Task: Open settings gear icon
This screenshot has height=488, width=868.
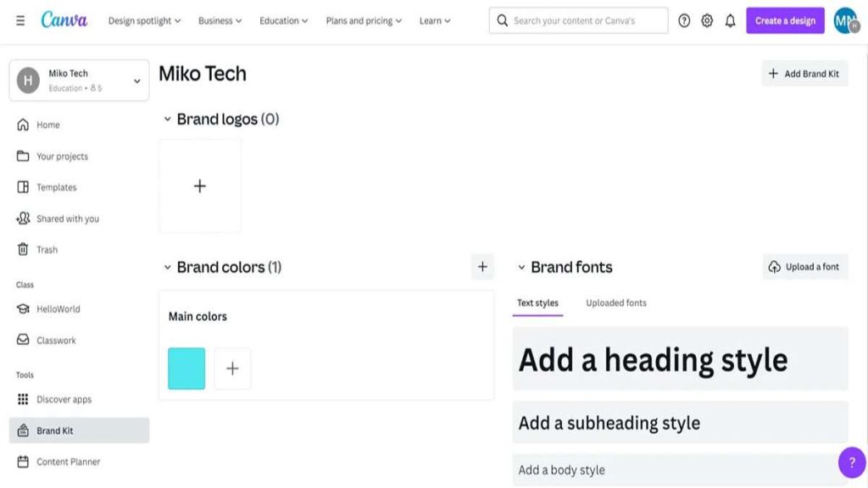Action: point(707,20)
